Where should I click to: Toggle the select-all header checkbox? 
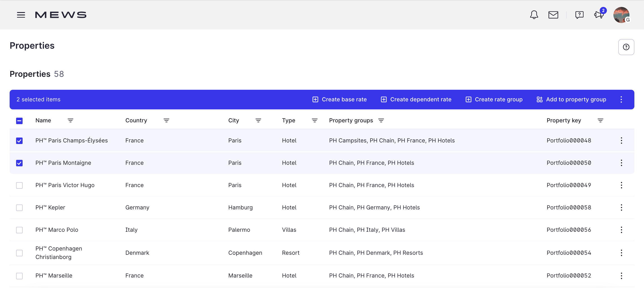[19, 121]
